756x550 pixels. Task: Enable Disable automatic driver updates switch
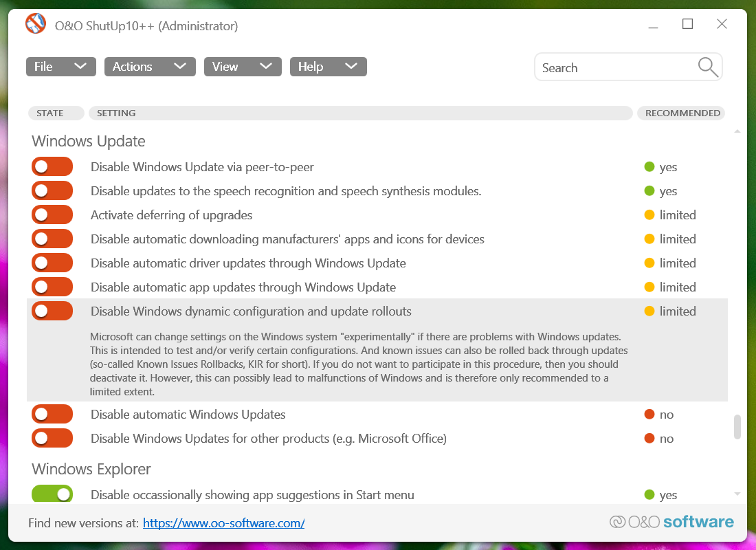tap(52, 263)
